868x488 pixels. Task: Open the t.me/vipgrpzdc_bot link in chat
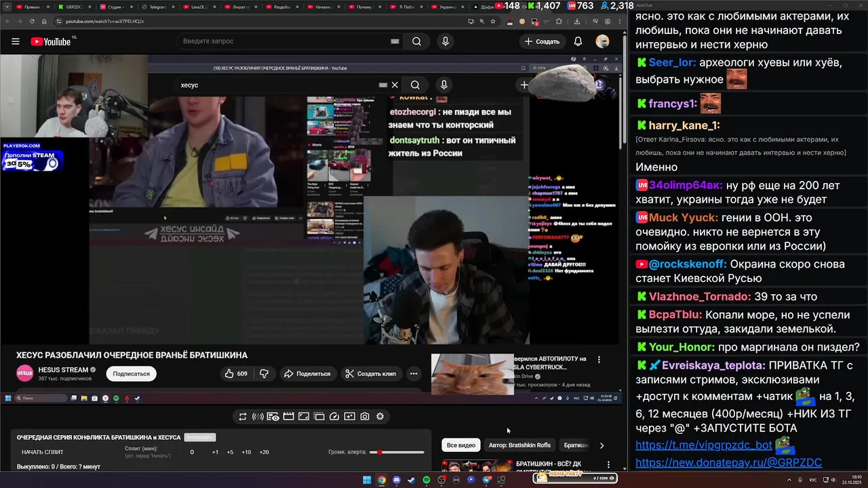704,445
